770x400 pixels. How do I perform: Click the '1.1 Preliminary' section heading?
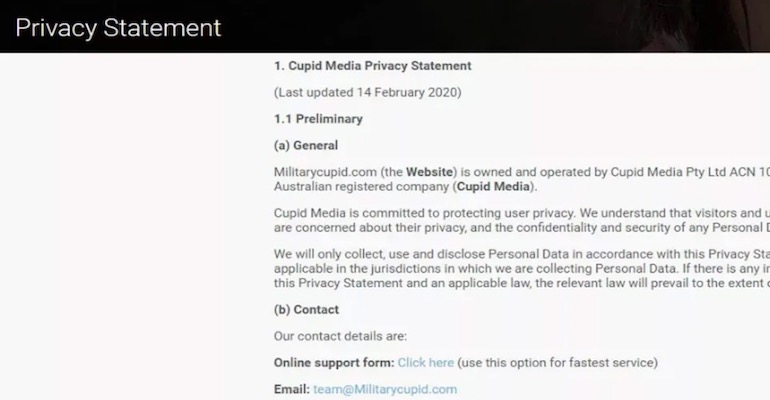coord(318,119)
